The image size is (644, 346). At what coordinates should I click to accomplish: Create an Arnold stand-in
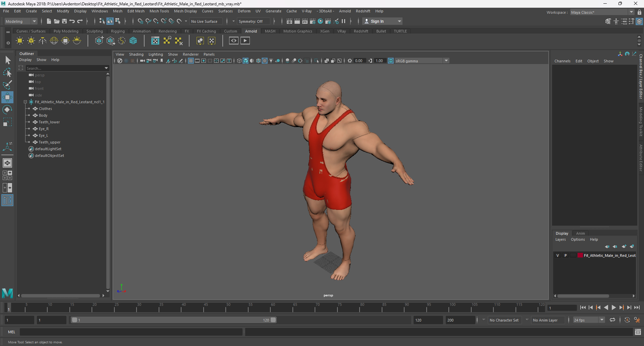tap(99, 41)
